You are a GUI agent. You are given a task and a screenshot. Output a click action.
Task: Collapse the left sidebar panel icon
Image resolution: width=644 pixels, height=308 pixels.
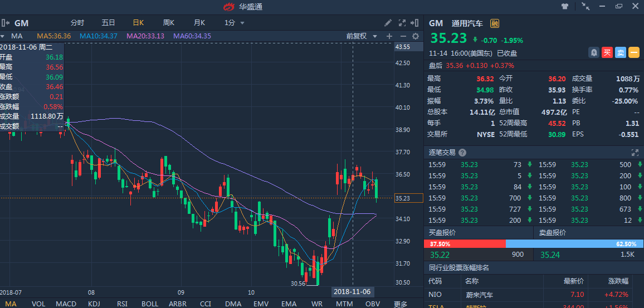pos(5,23)
